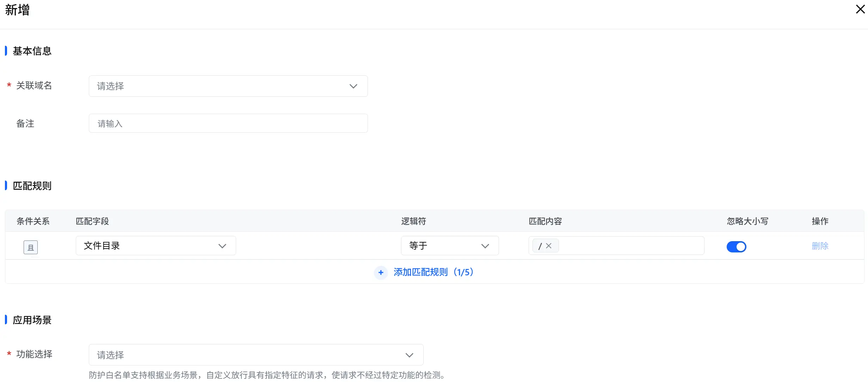The width and height of the screenshot is (868, 382).
Task: Remove the "/" tag from match content
Action: [549, 246]
